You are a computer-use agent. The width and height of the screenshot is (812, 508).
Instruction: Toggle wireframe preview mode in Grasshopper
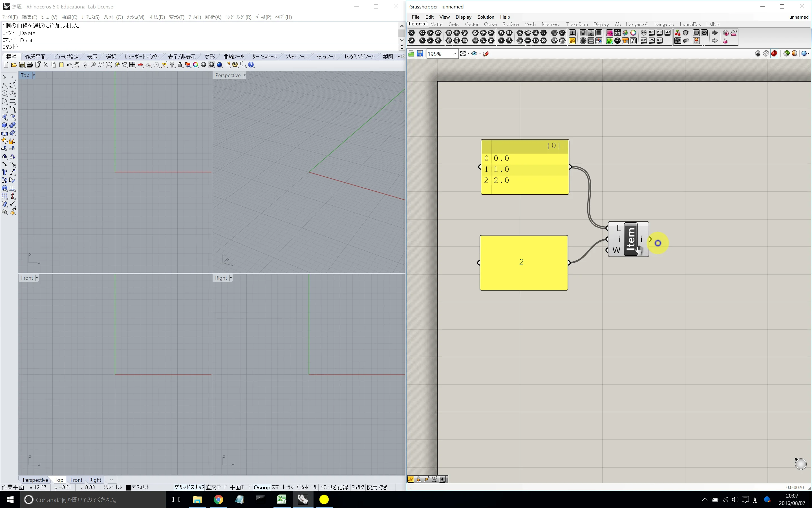point(766,53)
